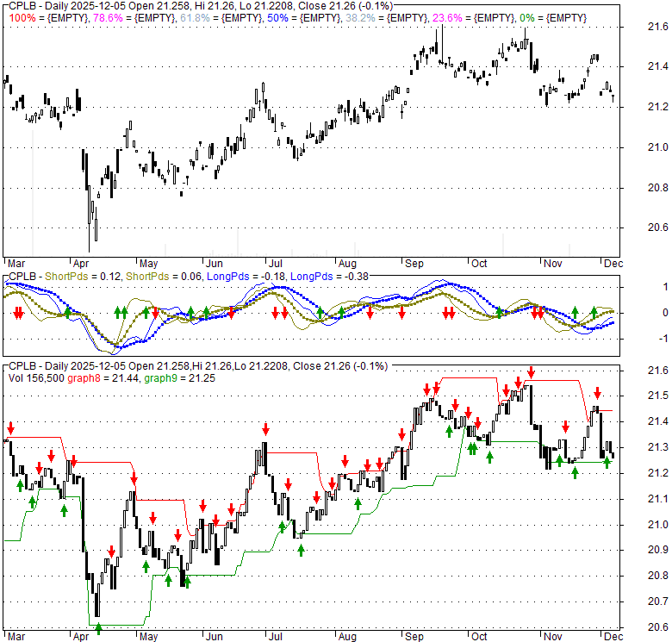Viewport: 672px width, 642px height.
Task: Click the 21.1 price label on bottom chart axis
Action: [x=658, y=499]
